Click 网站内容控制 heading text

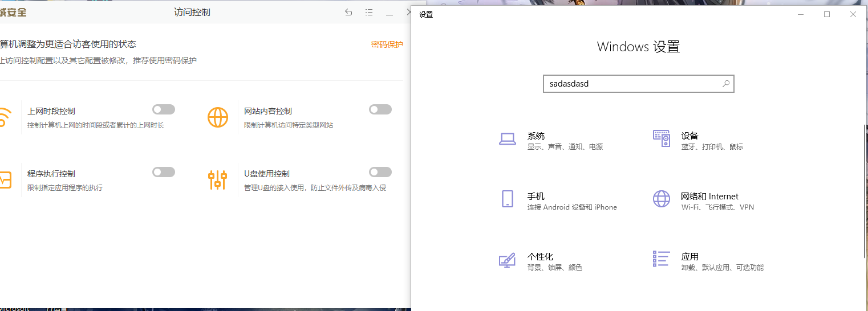(268, 111)
